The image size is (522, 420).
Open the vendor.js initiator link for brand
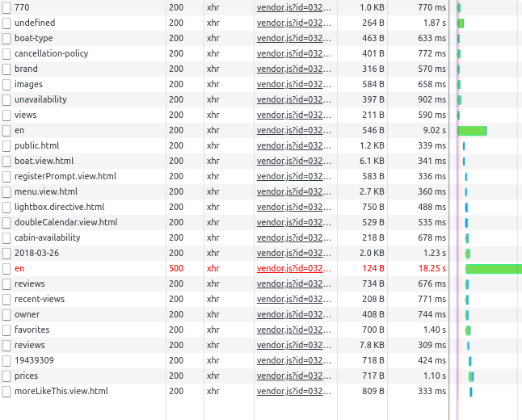coord(293,69)
